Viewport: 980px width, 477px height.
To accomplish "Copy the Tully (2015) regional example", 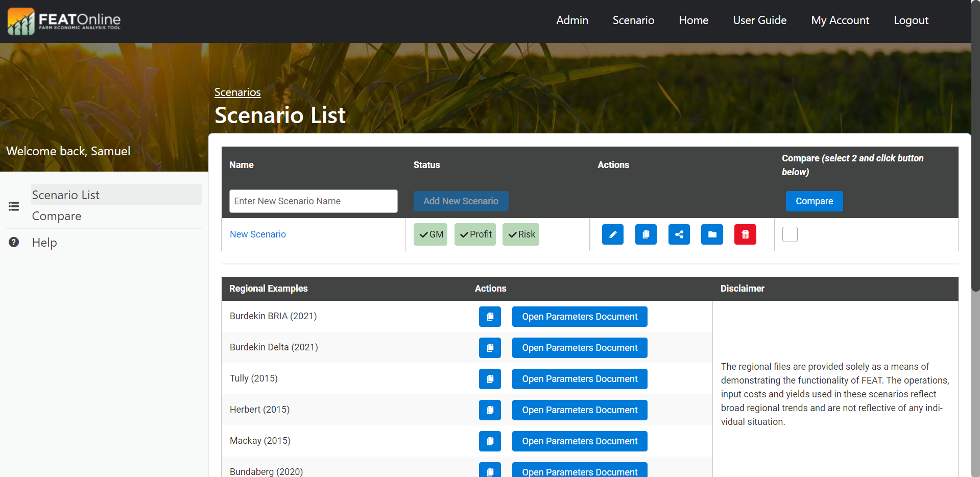I will (490, 379).
